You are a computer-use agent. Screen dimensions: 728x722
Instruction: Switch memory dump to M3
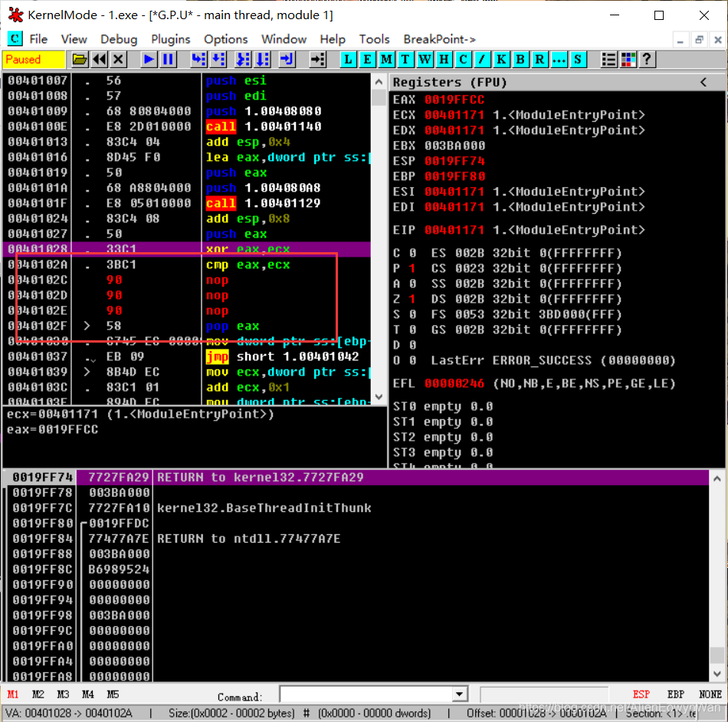pyautogui.click(x=63, y=694)
